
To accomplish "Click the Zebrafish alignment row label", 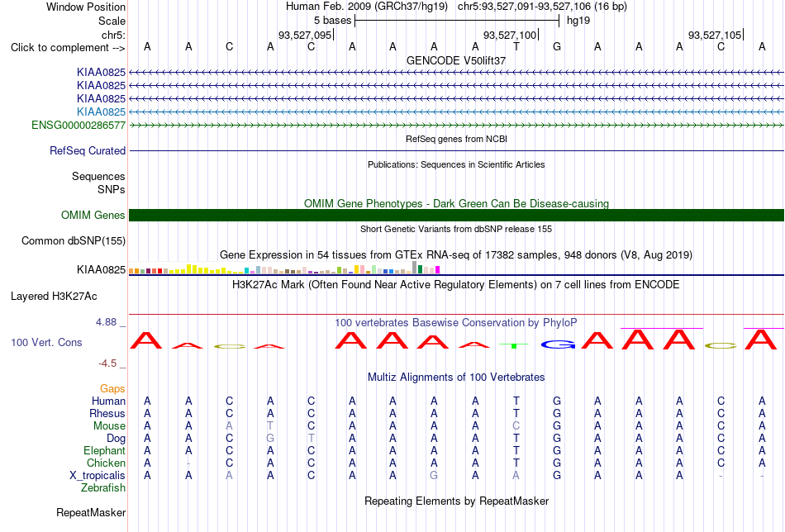I will (103, 488).
